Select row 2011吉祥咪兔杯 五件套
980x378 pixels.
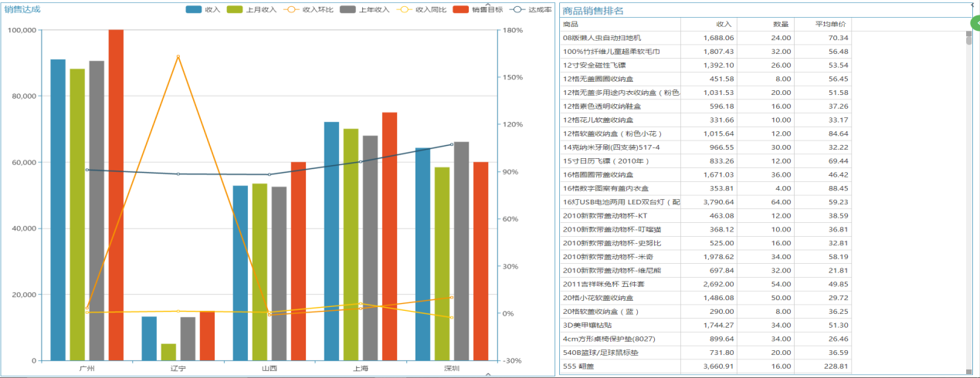coord(706,284)
